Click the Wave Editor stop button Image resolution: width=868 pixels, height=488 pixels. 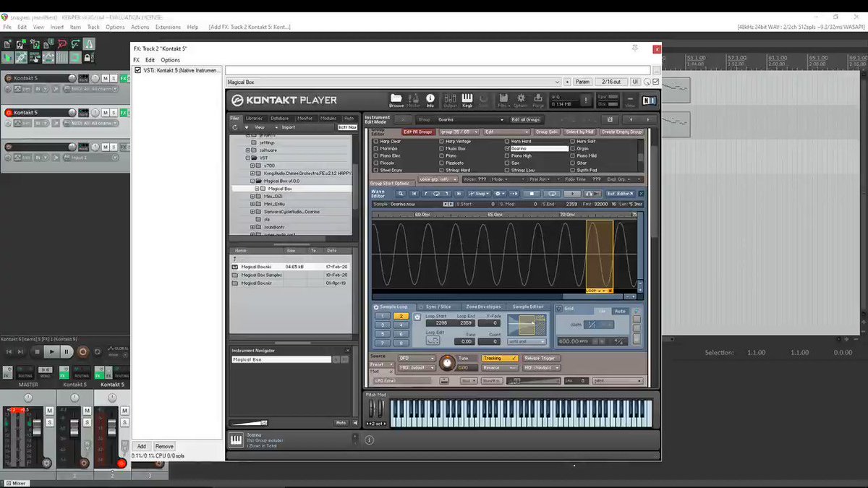click(x=532, y=194)
